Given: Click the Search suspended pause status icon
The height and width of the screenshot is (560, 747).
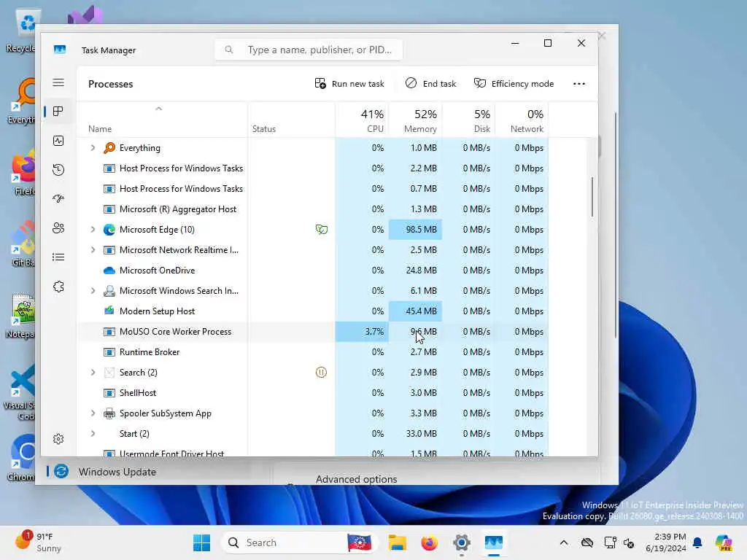Looking at the screenshot, I should [321, 373].
